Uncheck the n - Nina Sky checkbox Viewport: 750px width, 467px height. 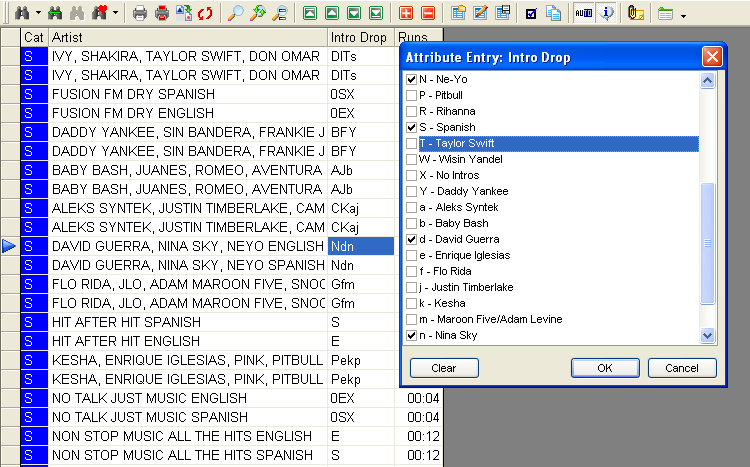411,335
